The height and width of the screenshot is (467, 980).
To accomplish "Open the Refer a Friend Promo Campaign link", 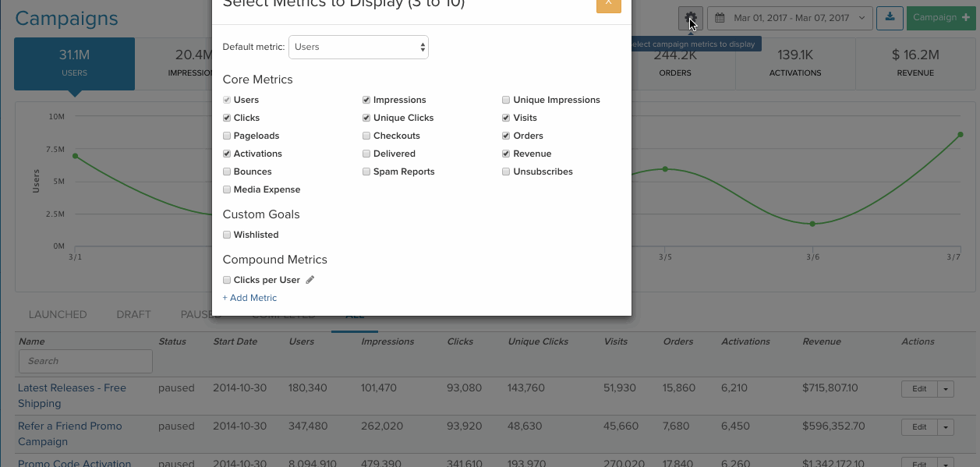I will (70, 433).
